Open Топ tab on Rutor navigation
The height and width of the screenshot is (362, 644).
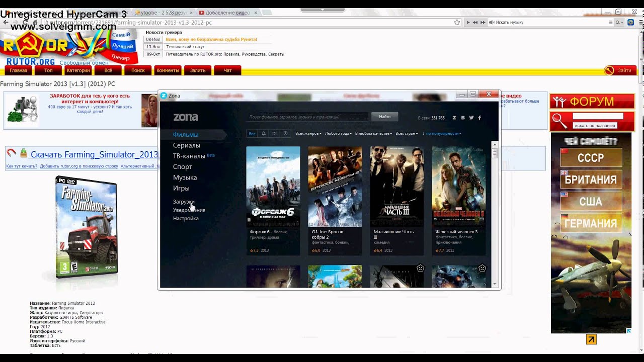(48, 70)
